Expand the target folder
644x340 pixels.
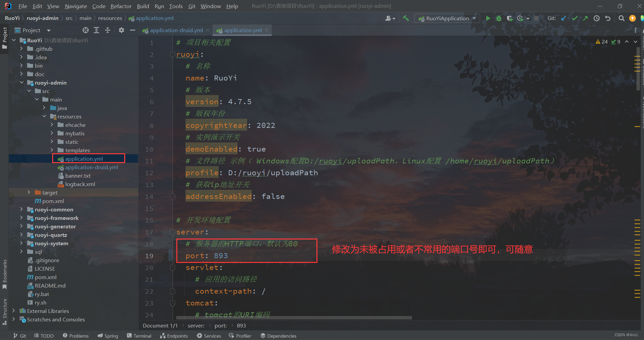[x=29, y=192]
